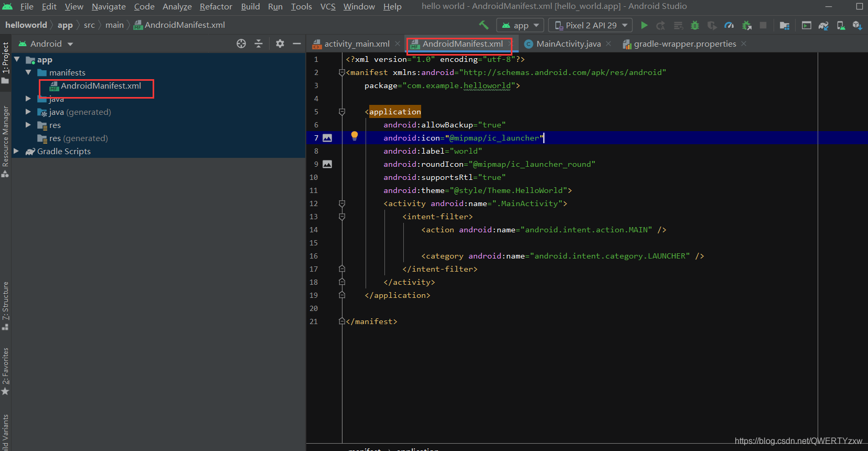The image size is (868, 451).
Task: Open the Build menu
Action: click(251, 6)
